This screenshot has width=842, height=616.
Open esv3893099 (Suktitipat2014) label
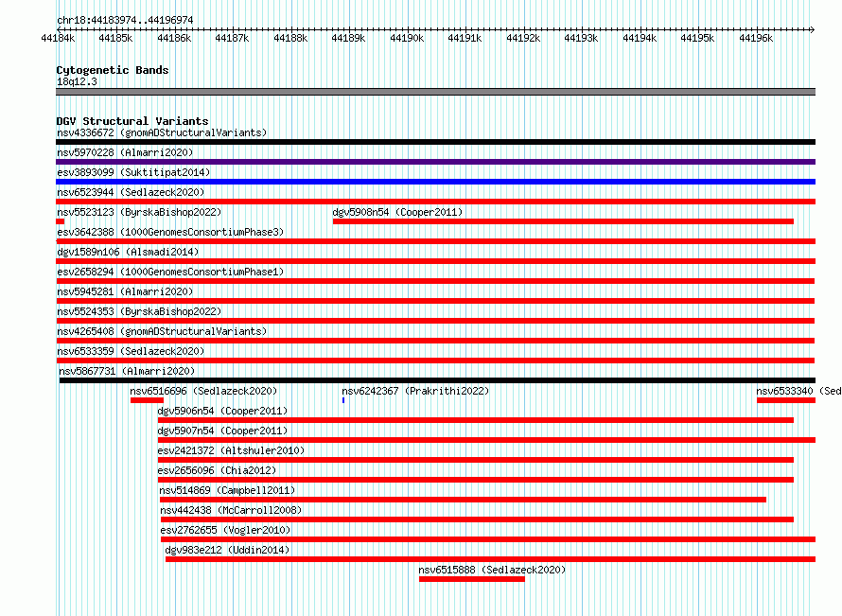tap(133, 172)
